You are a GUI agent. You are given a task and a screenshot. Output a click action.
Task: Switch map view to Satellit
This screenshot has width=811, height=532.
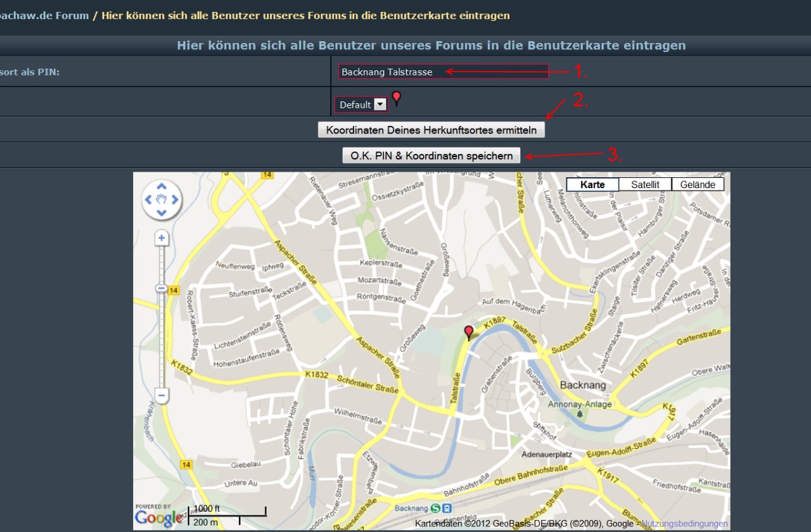645,185
